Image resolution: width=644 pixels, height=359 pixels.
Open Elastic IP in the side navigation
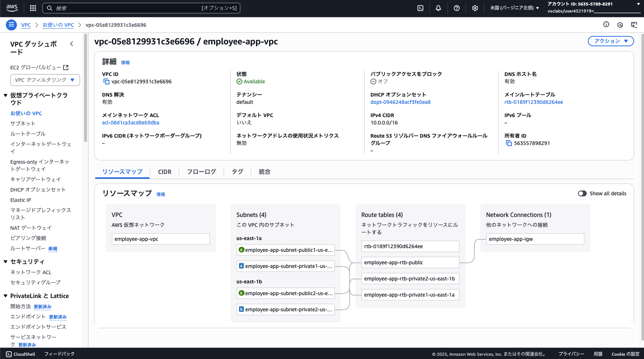point(21,200)
